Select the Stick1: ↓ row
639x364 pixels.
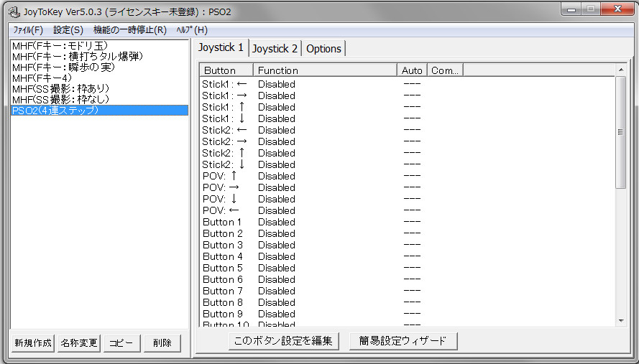click(x=408, y=118)
